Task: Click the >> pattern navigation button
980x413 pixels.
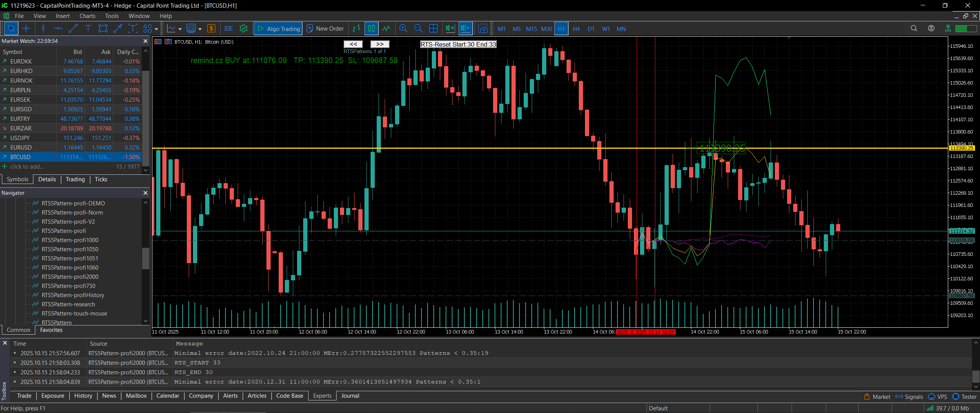Action: [x=380, y=44]
